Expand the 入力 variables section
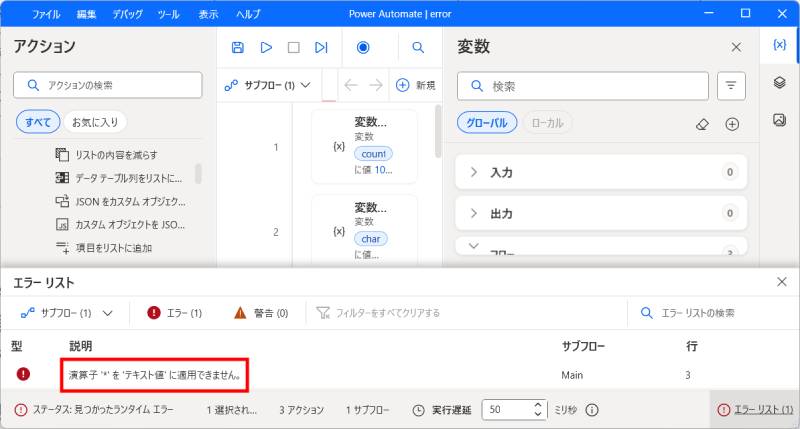This screenshot has width=800, height=429. pos(601,172)
